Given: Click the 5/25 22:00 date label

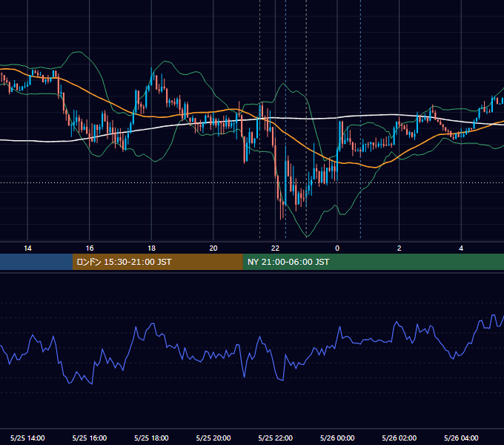Looking at the screenshot, I should [276, 438].
